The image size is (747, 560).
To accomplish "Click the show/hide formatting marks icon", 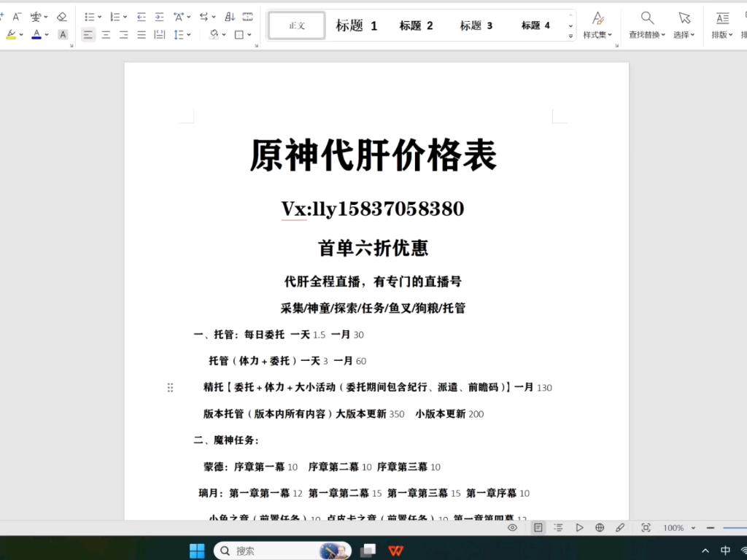I will 248,17.
